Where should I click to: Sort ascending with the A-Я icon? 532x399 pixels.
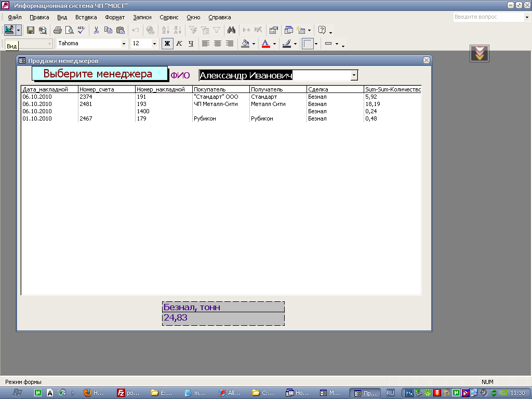click(166, 30)
